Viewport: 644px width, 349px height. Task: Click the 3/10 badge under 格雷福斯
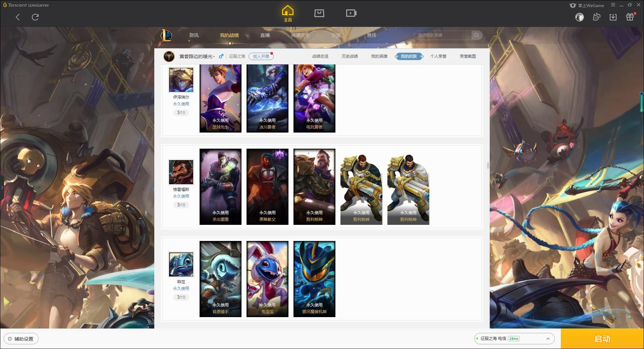[181, 205]
